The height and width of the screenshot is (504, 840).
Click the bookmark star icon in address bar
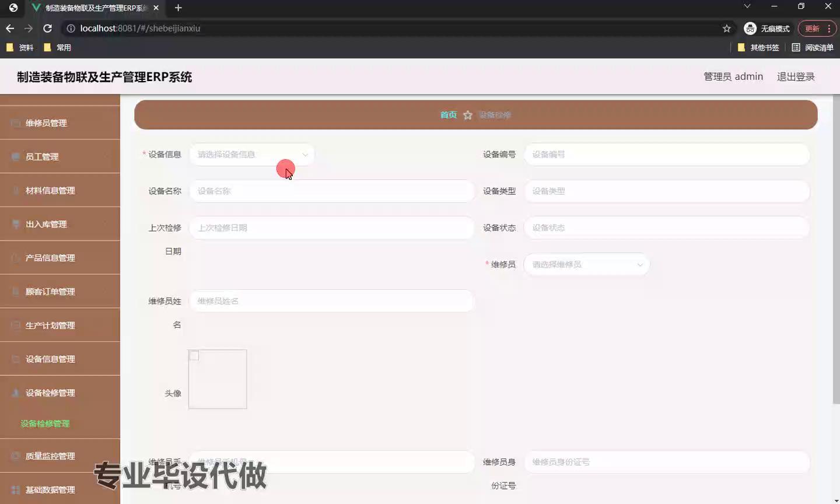click(726, 29)
